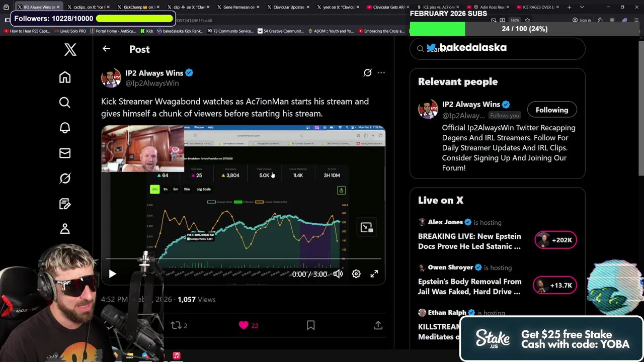The height and width of the screenshot is (362, 644).
Task: Open 'ADOM :: Youth and Yo...' bookmark
Action: pos(330,31)
